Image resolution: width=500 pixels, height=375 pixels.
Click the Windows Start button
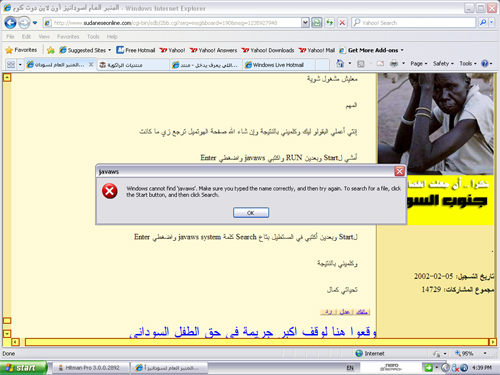pos(23,368)
